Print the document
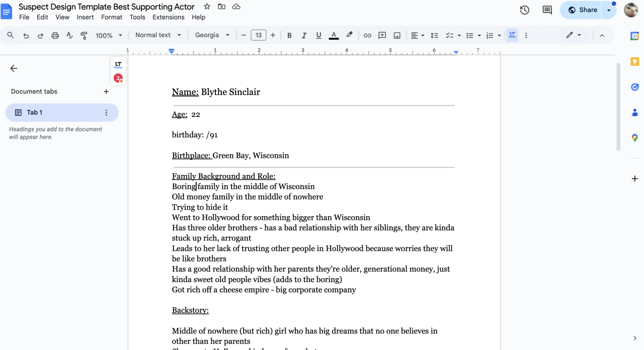This screenshot has width=644, height=350. click(55, 35)
